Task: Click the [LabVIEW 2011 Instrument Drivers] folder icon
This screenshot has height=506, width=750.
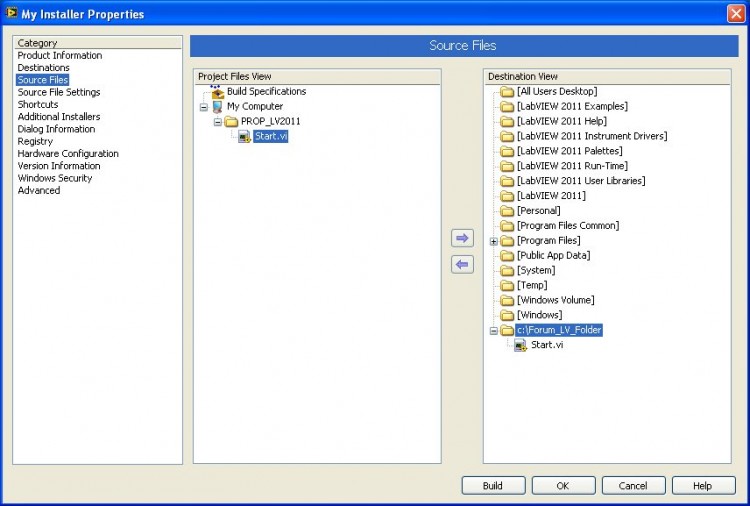Action: (x=507, y=136)
